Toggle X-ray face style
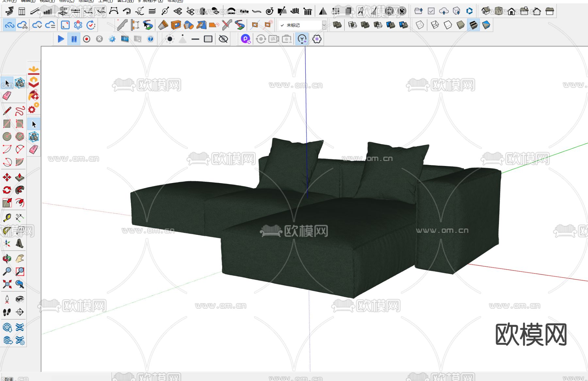Viewport: 588px width, 381px height. [x=420, y=25]
